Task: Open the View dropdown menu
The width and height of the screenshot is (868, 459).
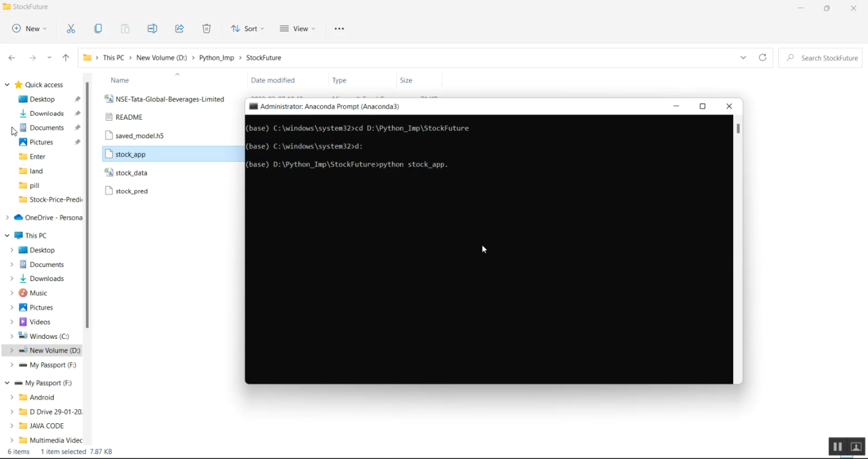Action: click(297, 29)
